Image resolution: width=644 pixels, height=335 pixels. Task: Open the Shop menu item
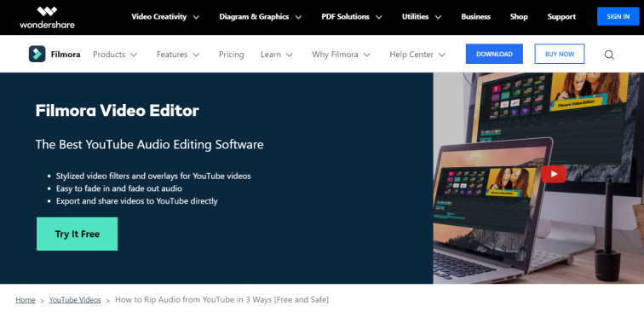click(x=519, y=17)
